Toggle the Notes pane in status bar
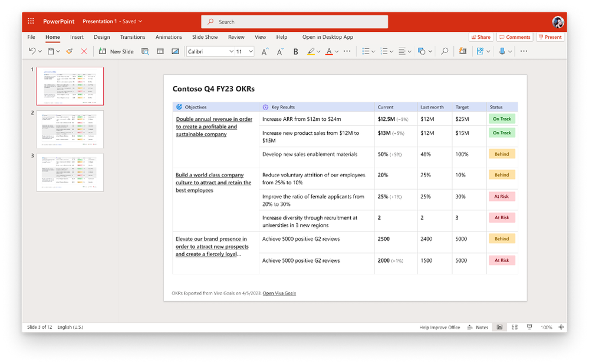 (478, 327)
